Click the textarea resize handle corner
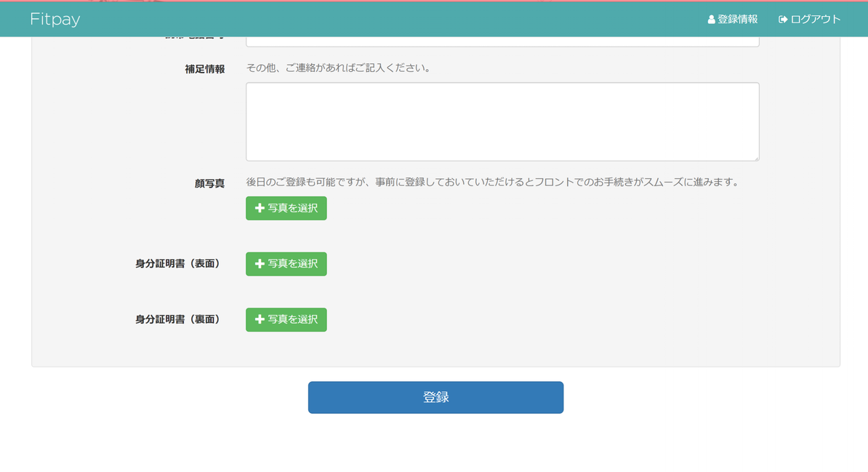The image size is (868, 472). [756, 158]
